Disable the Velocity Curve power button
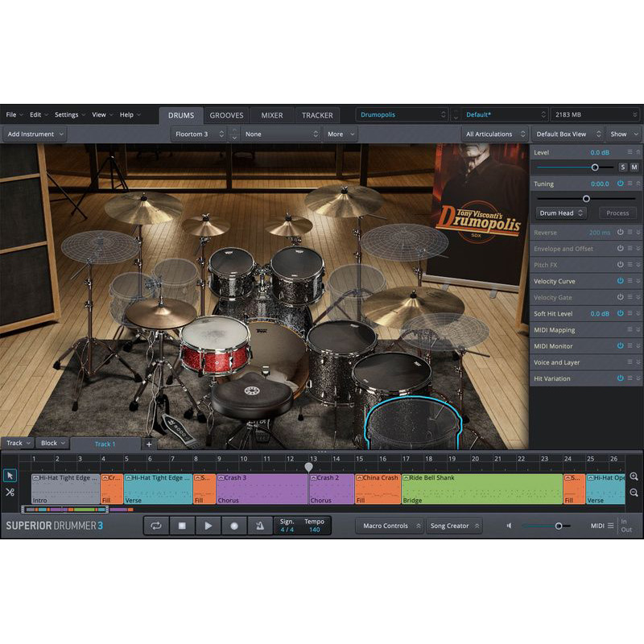The image size is (644, 644). click(620, 281)
